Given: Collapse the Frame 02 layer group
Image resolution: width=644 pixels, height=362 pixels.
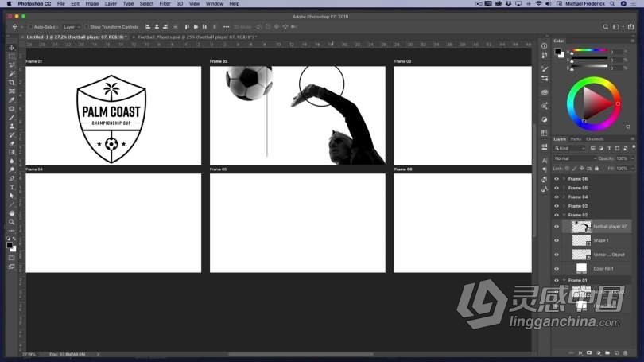Looking at the screenshot, I should pos(564,215).
